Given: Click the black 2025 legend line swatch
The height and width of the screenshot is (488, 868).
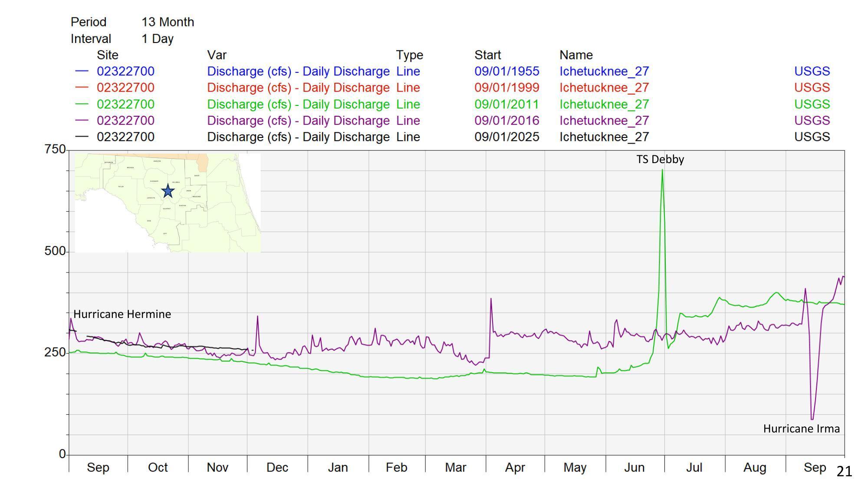Looking at the screenshot, I should 82,137.
